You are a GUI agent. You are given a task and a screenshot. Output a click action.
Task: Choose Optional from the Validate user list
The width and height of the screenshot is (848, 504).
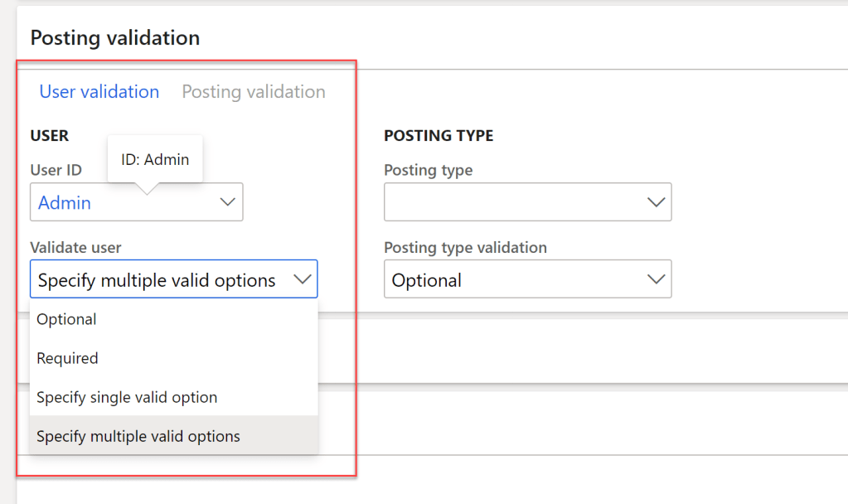66,319
